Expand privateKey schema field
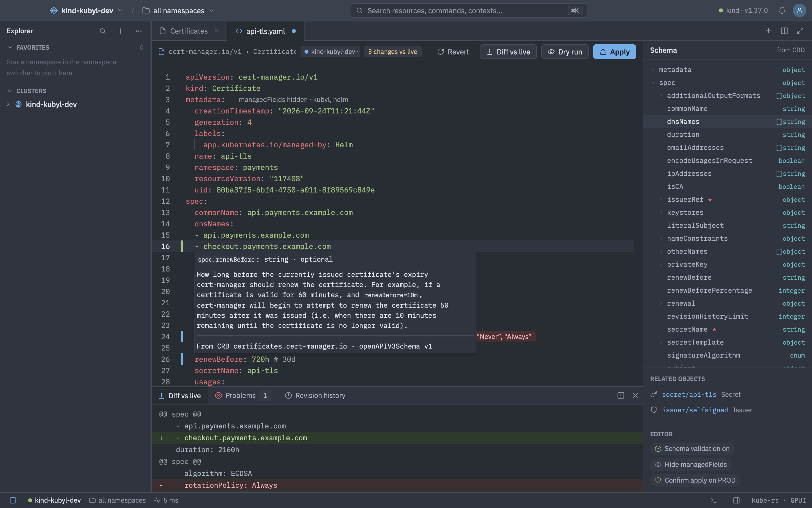 (661, 264)
